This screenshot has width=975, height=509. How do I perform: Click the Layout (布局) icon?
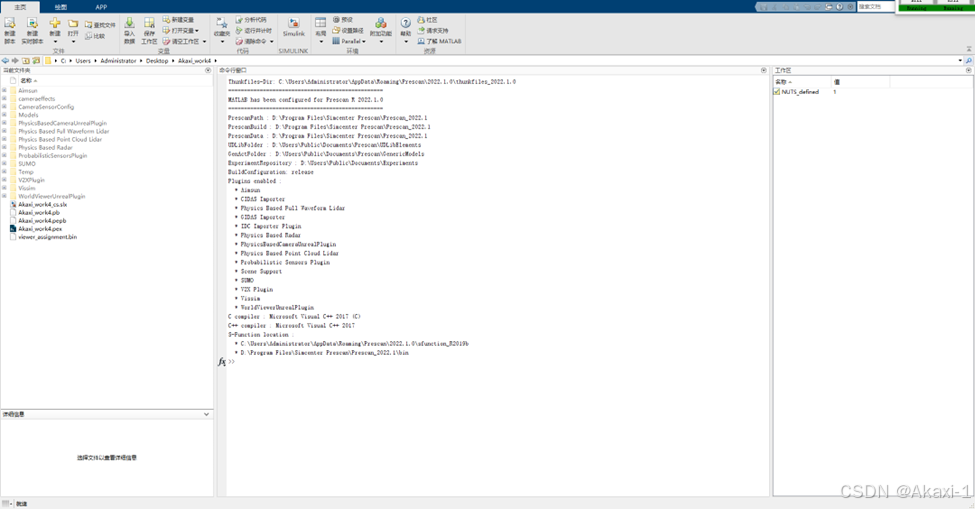pos(321,24)
